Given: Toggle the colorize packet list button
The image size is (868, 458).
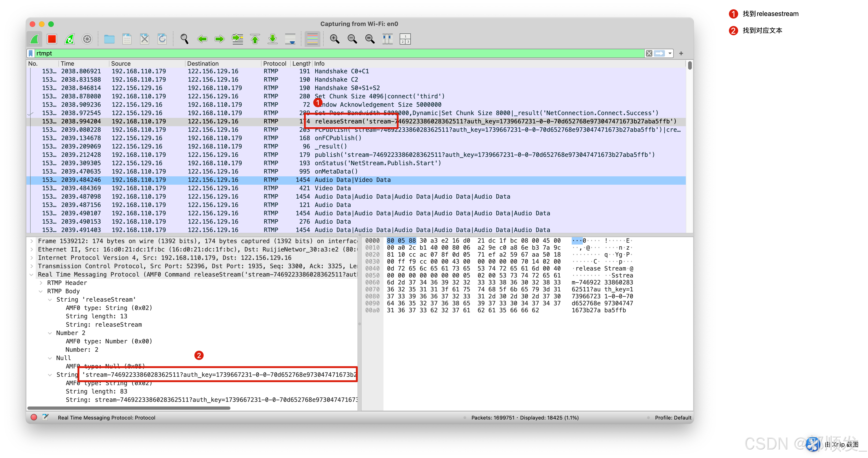Looking at the screenshot, I should click(x=312, y=39).
